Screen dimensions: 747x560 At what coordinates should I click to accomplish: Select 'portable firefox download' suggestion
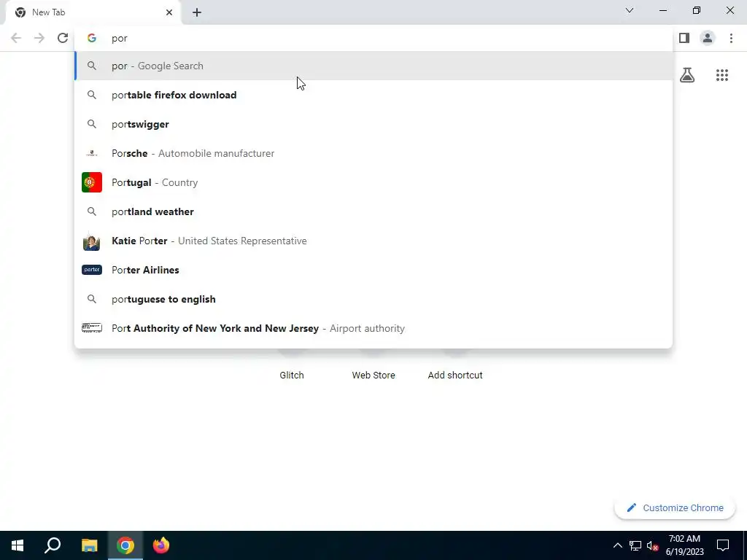(x=373, y=95)
